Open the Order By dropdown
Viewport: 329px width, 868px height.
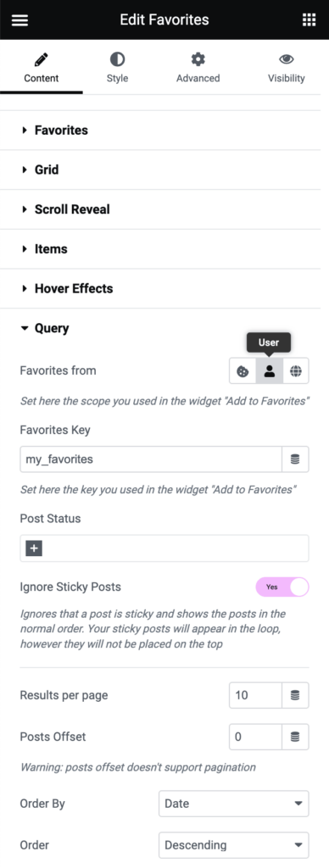point(234,804)
